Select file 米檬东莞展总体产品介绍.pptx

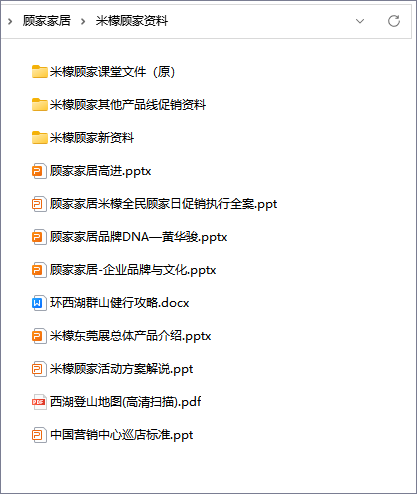coord(122,336)
